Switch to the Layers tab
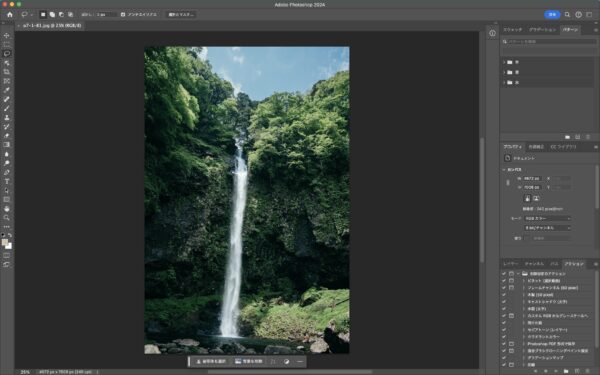 [x=511, y=264]
